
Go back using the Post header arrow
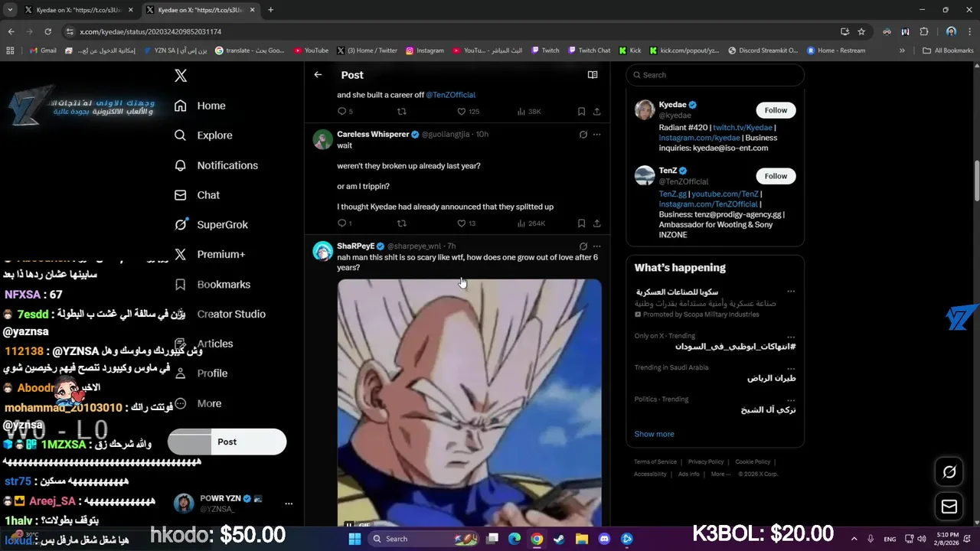(x=318, y=75)
